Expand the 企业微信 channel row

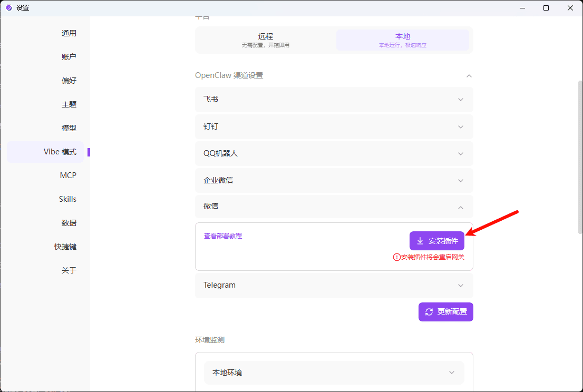(334, 181)
